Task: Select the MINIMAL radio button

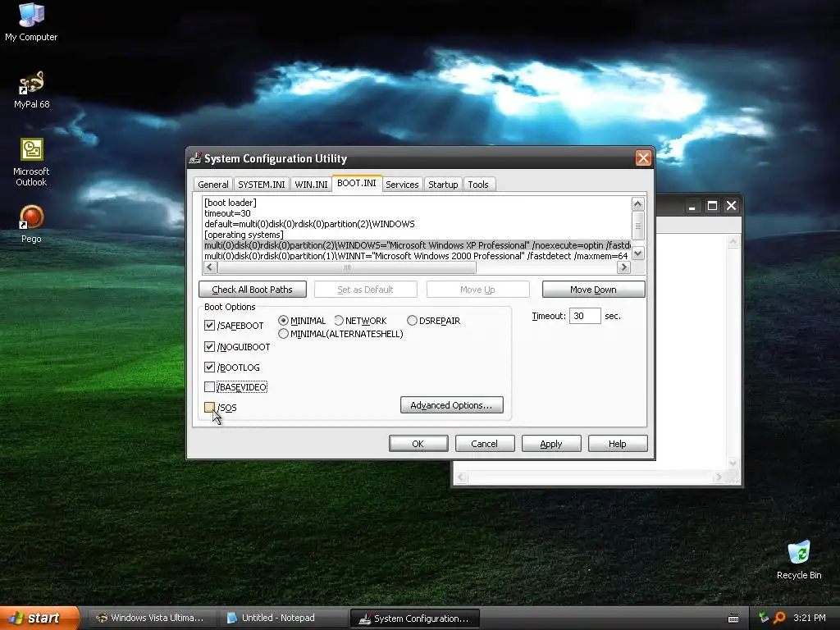Action: (283, 321)
